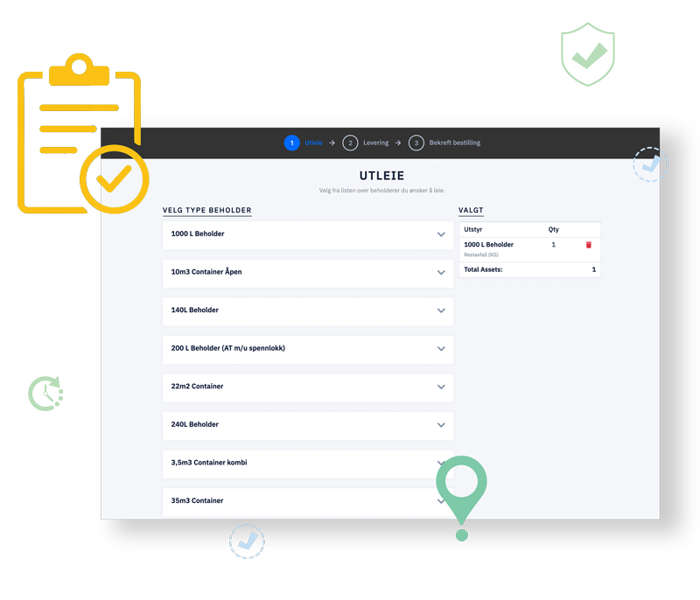Select step 1 circle for Utleie
This screenshot has width=700, height=600.
[x=292, y=143]
